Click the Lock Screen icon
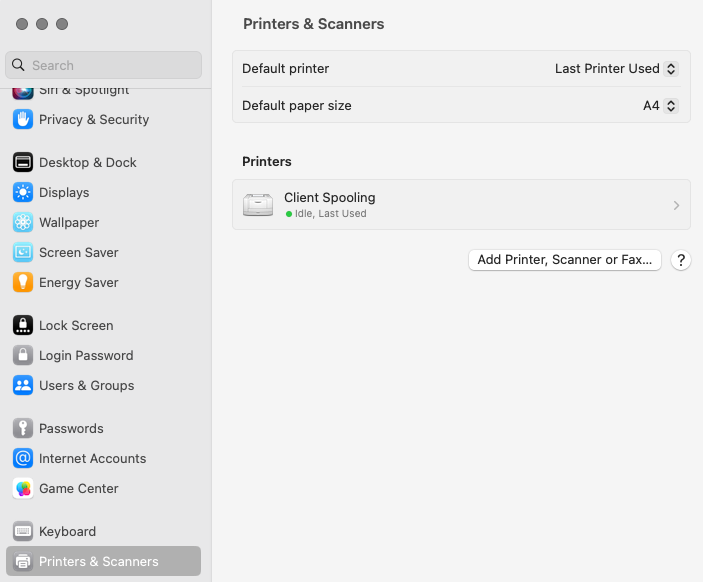The image size is (703, 582). (23, 325)
